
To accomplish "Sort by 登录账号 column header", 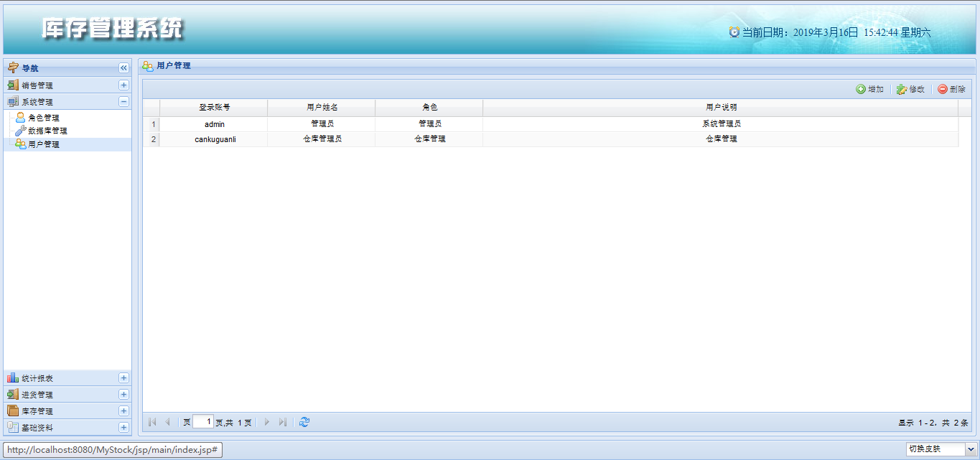I will [x=214, y=108].
